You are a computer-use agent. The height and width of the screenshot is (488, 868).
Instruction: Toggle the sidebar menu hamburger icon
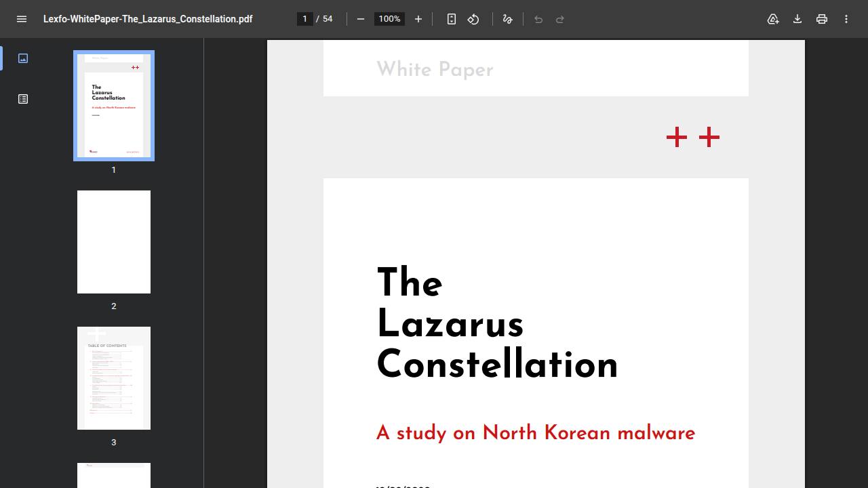tap(22, 19)
